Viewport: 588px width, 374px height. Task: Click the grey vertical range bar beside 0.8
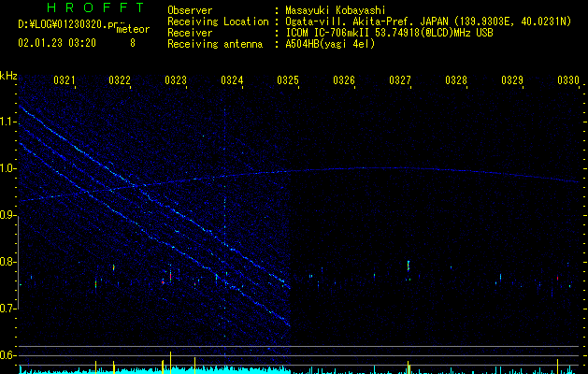[19, 262]
